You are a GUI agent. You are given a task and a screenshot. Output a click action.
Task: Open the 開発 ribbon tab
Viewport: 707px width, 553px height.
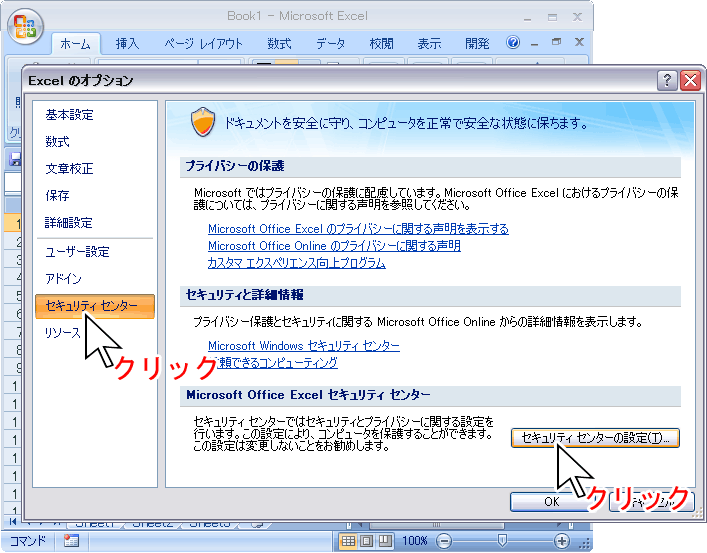(477, 44)
